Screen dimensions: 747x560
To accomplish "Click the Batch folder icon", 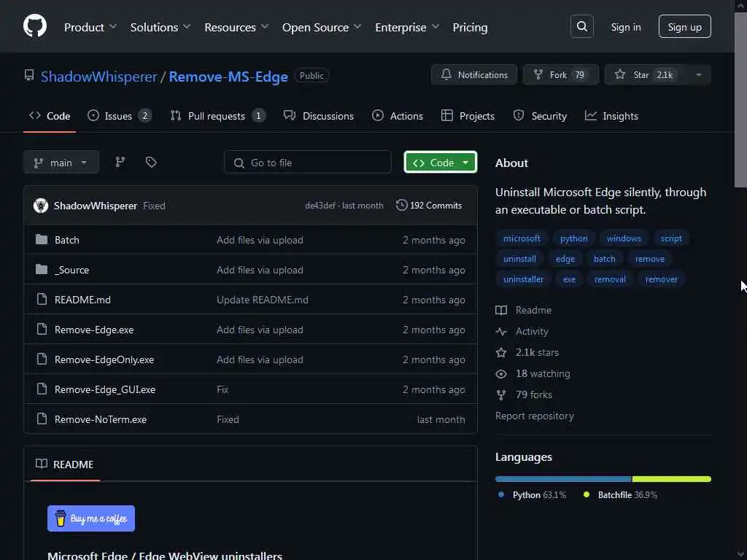I will click(x=42, y=239).
